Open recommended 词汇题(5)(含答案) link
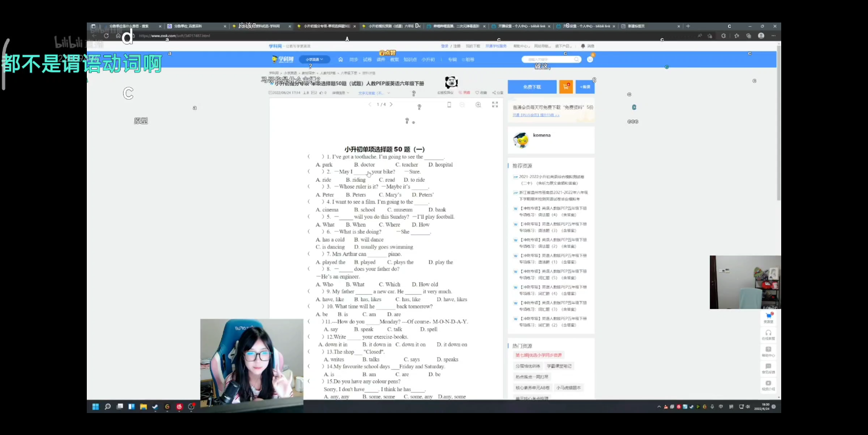This screenshot has width=868, height=435. [551, 274]
